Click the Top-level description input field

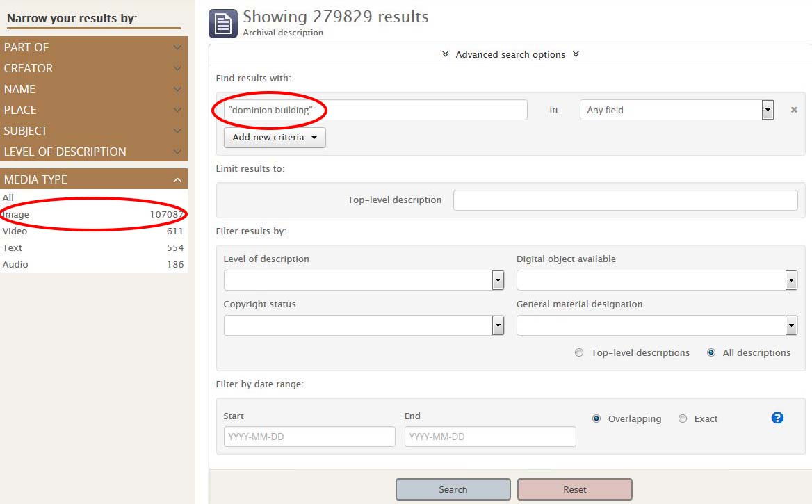(625, 200)
